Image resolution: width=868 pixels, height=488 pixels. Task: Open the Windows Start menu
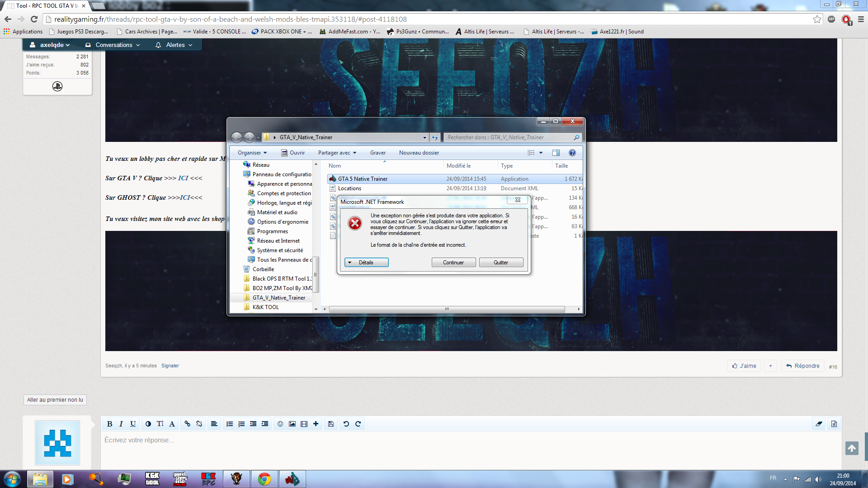click(12, 479)
